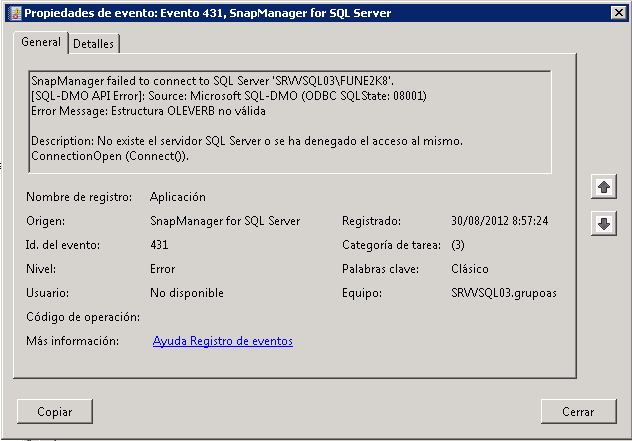Screen dimensions: 632x441
Task: Click inside the event description text box
Action: 290,120
